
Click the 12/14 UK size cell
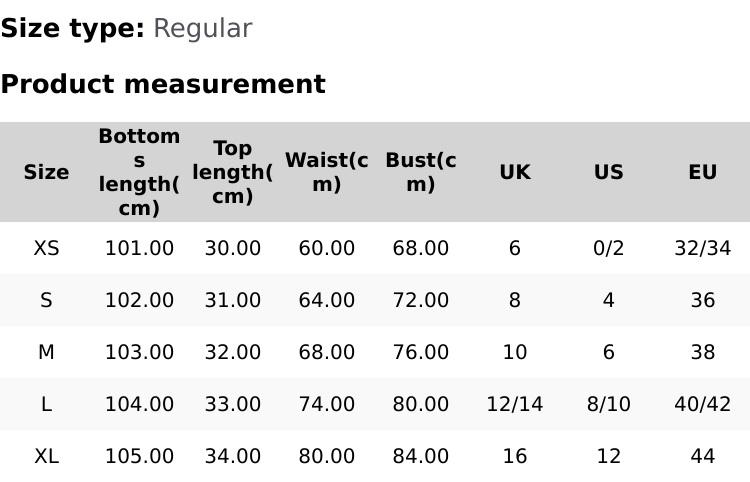(514, 404)
